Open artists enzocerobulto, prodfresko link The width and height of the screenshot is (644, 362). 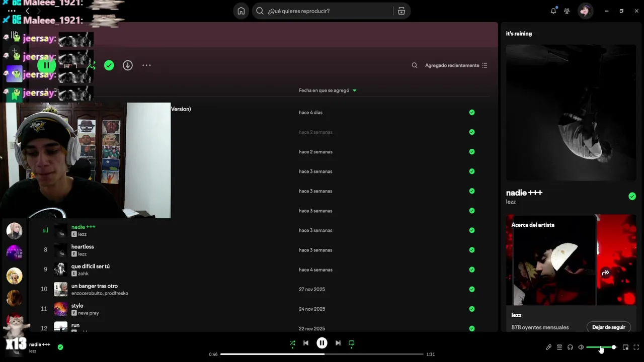(x=100, y=293)
